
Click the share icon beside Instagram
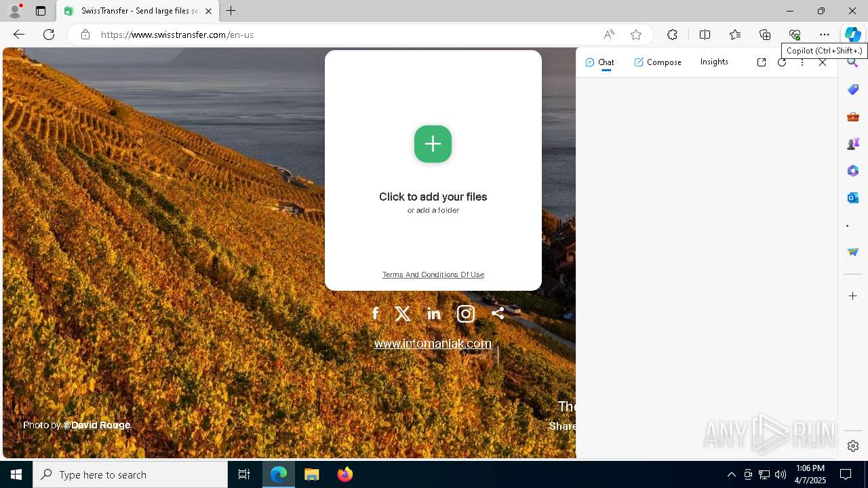pos(498,313)
